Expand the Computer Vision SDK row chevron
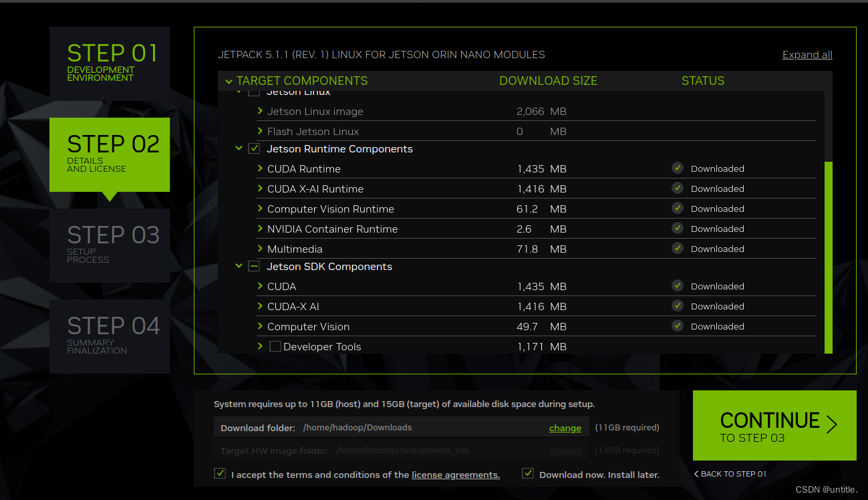868x500 pixels. pos(260,326)
